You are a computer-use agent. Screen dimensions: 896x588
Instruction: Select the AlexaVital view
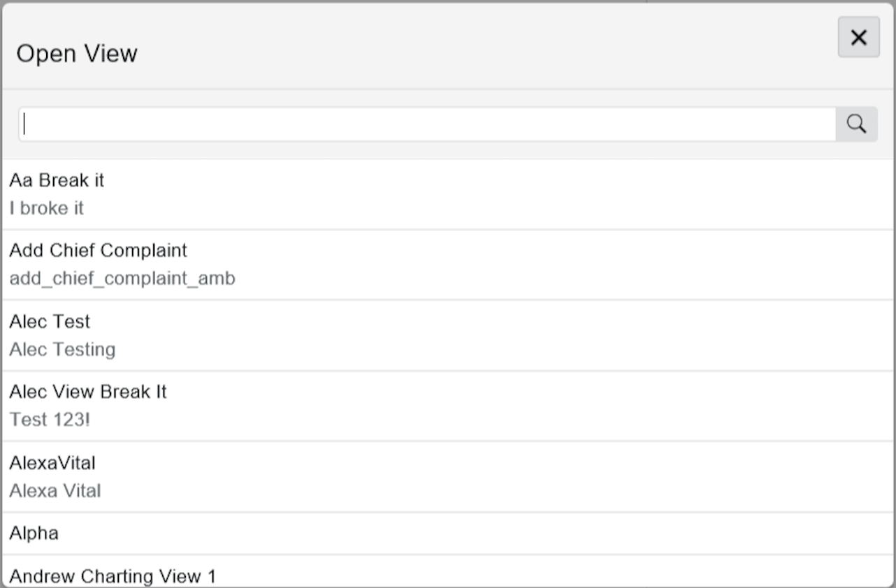pyautogui.click(x=447, y=476)
